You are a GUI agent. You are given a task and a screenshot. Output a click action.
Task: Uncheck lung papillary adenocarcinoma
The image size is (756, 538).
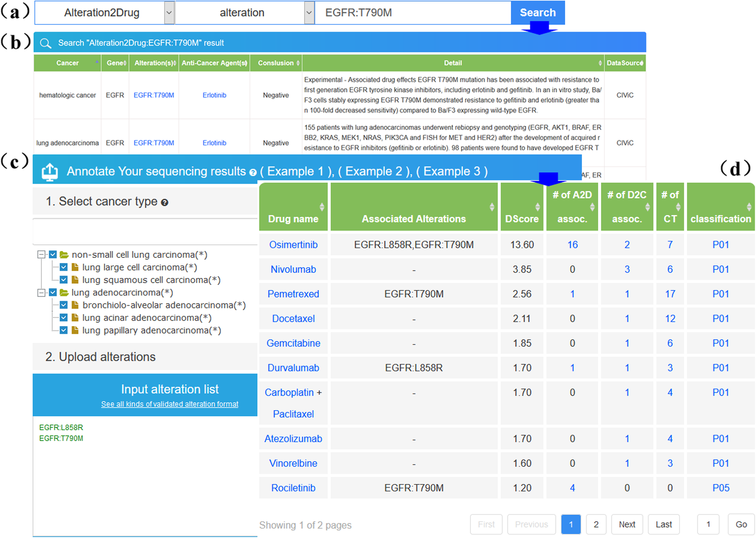click(64, 330)
